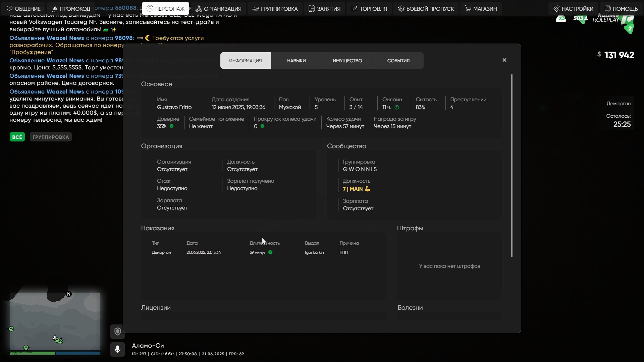The image size is (644, 362).
Task: Click the Сытость 83% value
Action: 420,107
